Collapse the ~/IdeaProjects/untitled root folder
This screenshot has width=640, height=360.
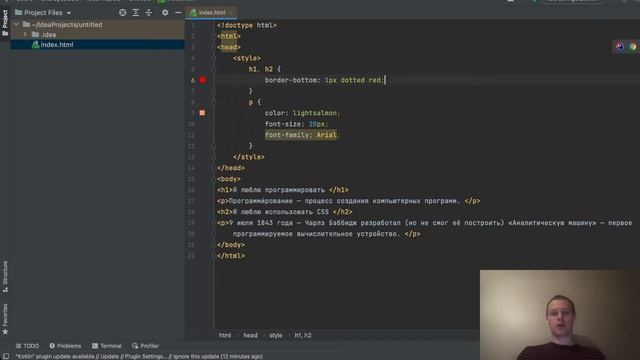click(16, 24)
